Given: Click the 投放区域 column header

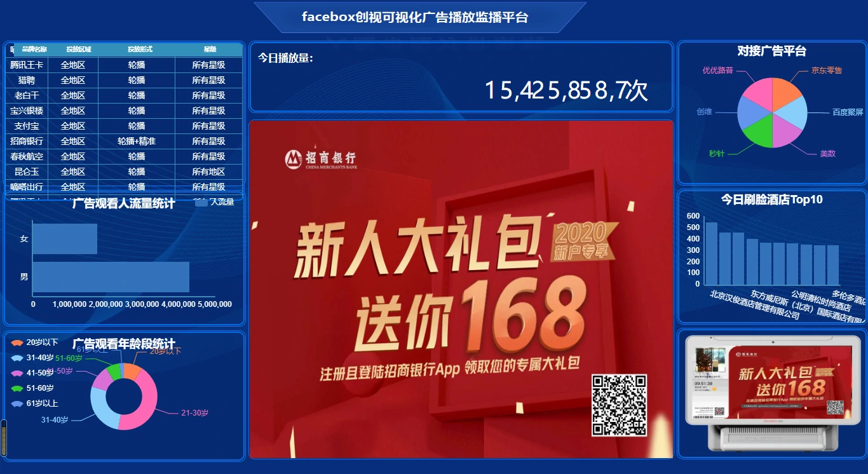Looking at the screenshot, I should point(79,50).
